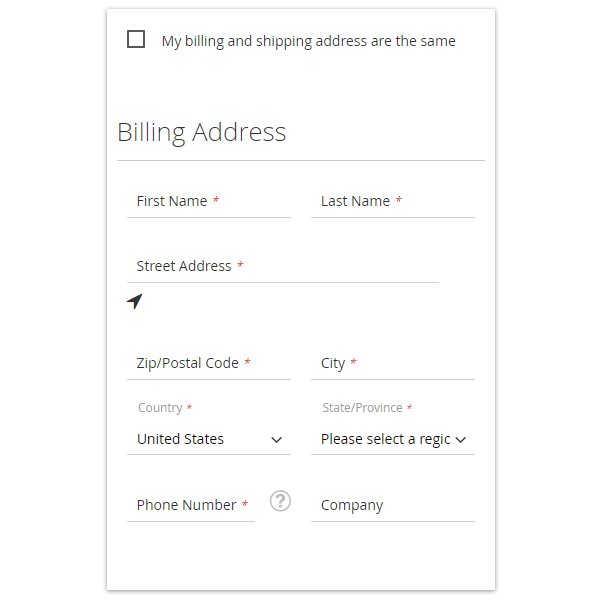Click the Billing Address heading
This screenshot has height=600, width=600.
tap(202, 132)
